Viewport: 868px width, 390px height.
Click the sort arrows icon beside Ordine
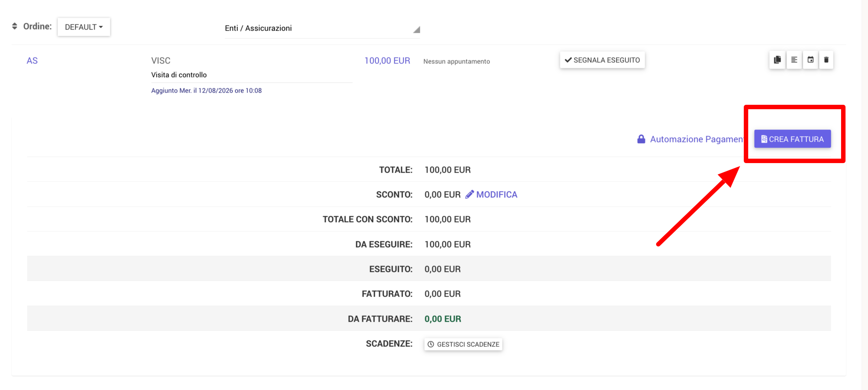[x=15, y=26]
